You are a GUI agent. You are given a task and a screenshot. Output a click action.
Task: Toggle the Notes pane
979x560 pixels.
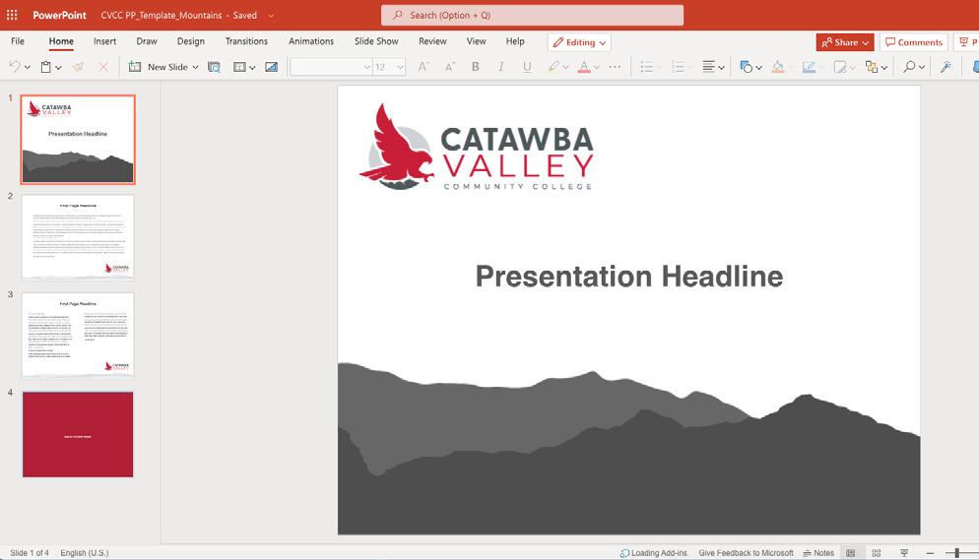coord(818,553)
